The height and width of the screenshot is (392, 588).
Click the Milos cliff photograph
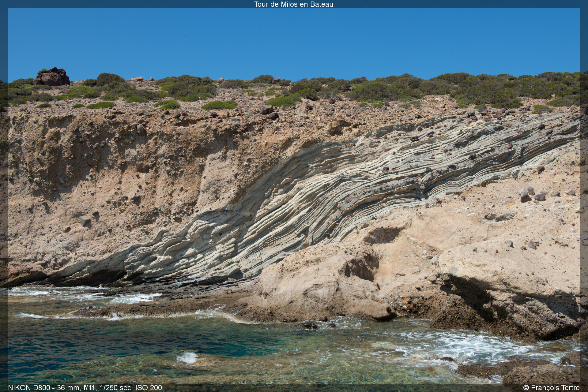click(x=294, y=196)
